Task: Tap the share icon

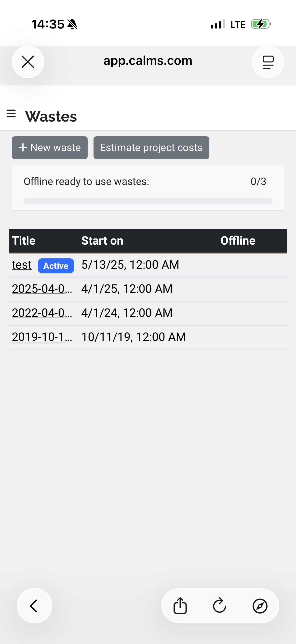Action: point(180,605)
